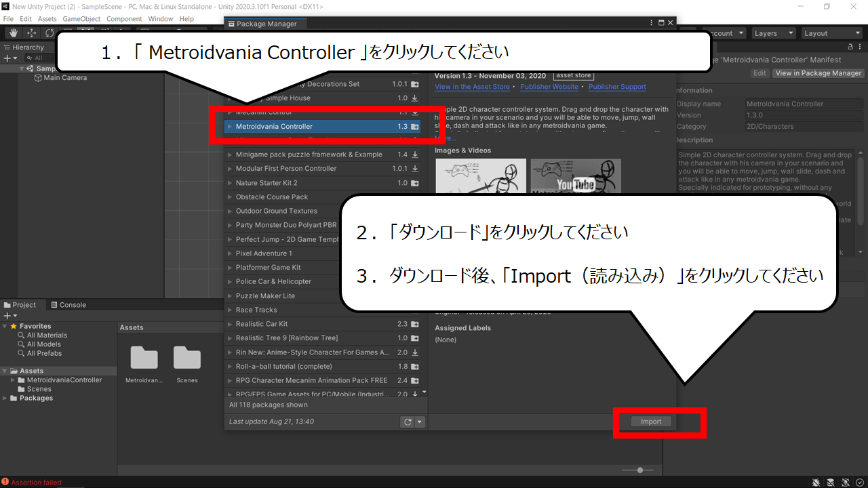Open the dropdown next to the refresh button
Image resolution: width=868 pixels, height=488 pixels.
click(420, 422)
